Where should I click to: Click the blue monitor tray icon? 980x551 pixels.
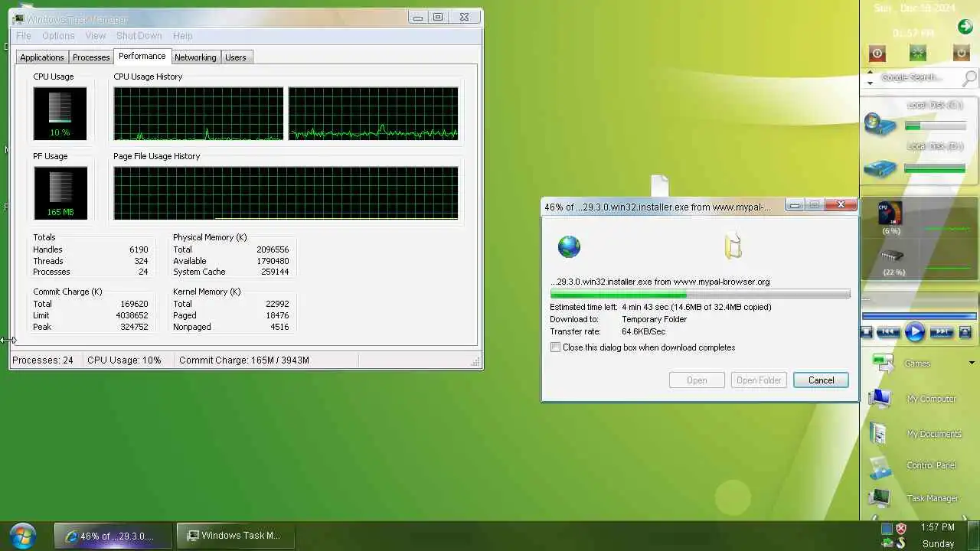click(887, 528)
